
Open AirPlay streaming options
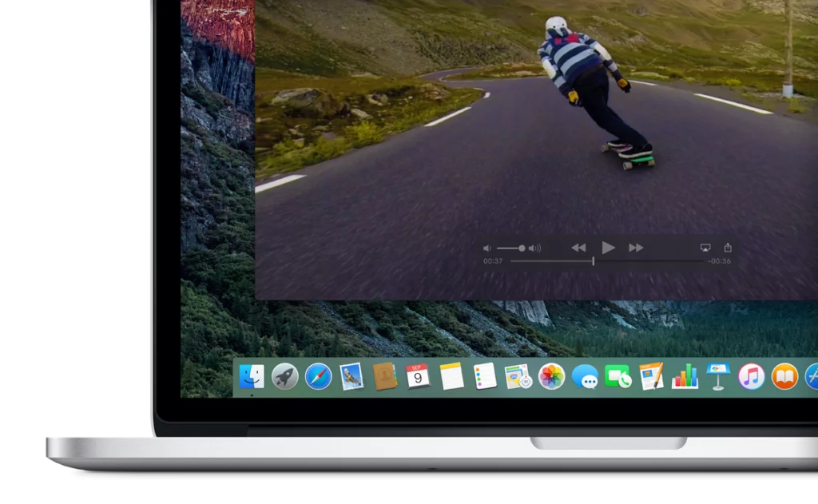pyautogui.click(x=705, y=248)
